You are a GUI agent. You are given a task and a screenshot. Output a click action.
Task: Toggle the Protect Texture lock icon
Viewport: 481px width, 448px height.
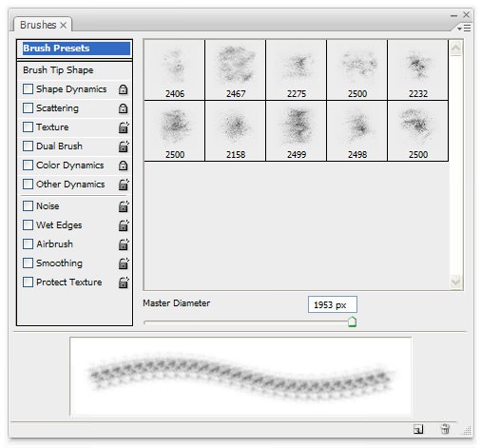[124, 282]
